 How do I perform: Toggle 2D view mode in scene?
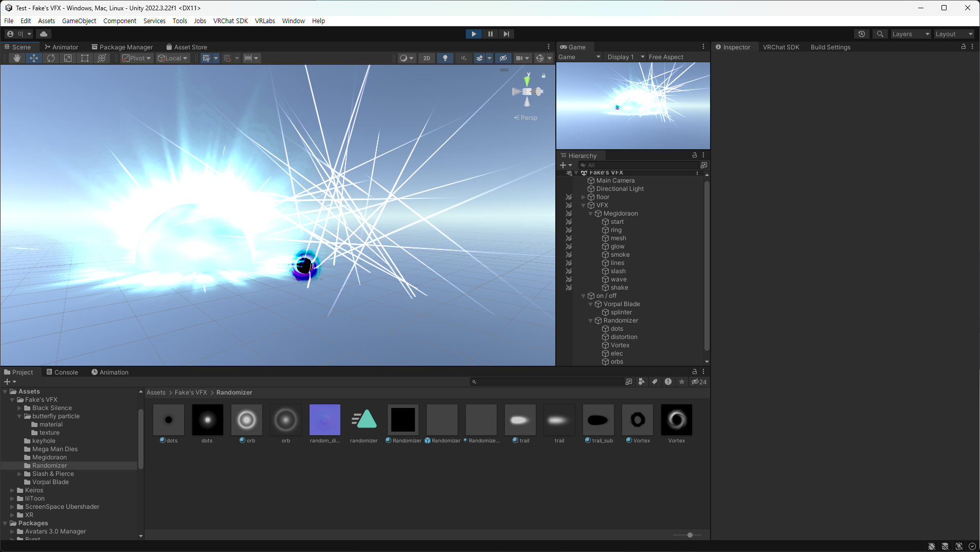pyautogui.click(x=427, y=58)
